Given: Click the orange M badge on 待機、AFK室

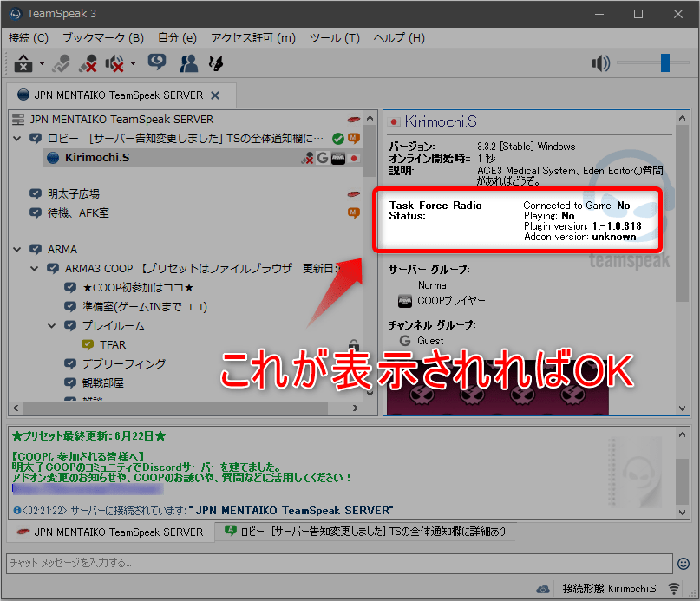Looking at the screenshot, I should pyautogui.click(x=354, y=212).
